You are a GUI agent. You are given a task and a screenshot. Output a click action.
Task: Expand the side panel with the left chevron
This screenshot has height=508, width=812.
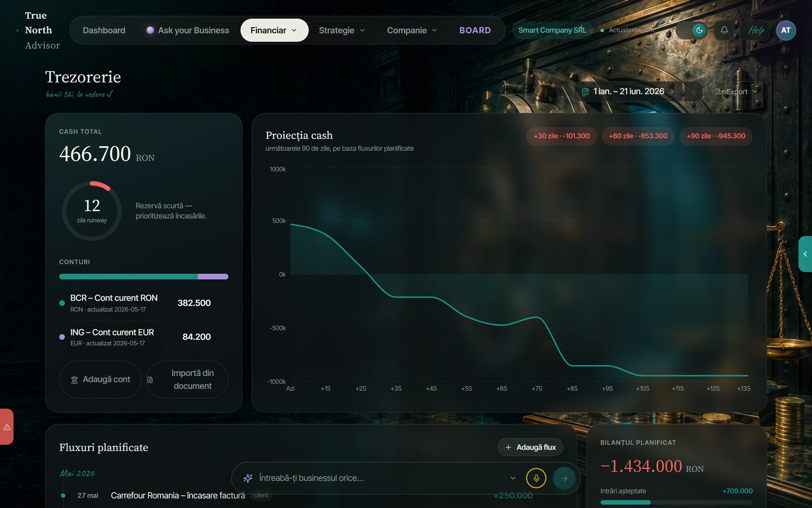coord(805,254)
